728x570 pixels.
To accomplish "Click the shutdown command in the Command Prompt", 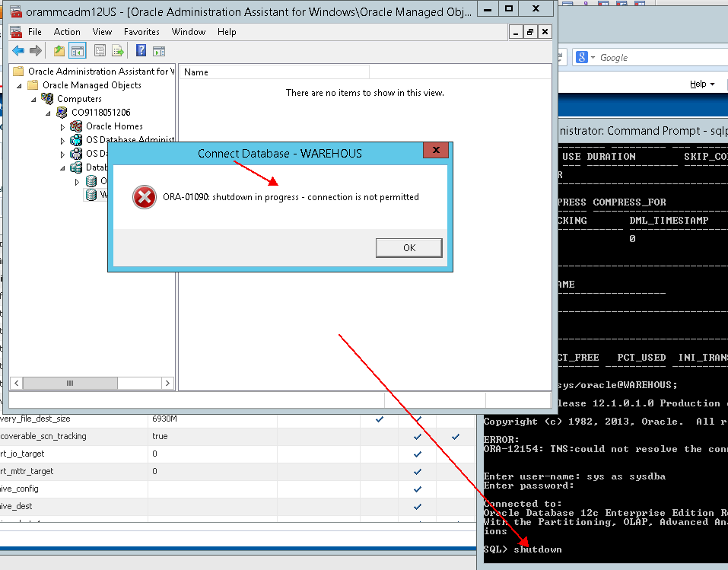I will pyautogui.click(x=538, y=549).
